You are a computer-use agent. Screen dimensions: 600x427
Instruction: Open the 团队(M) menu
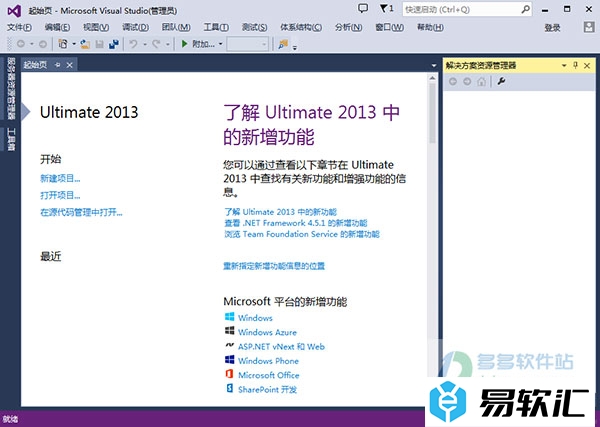point(176,27)
